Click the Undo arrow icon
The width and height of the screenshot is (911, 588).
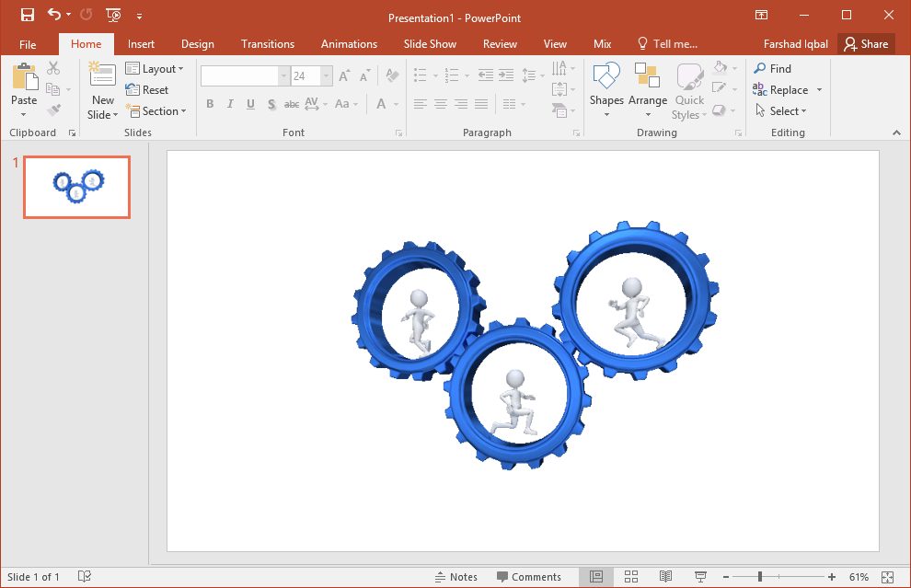click(x=54, y=15)
